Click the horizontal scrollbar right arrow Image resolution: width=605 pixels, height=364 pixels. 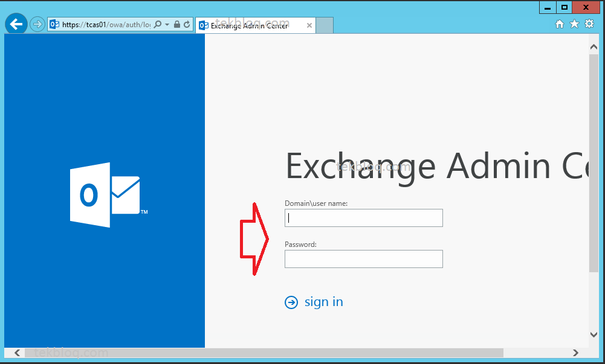coord(575,353)
